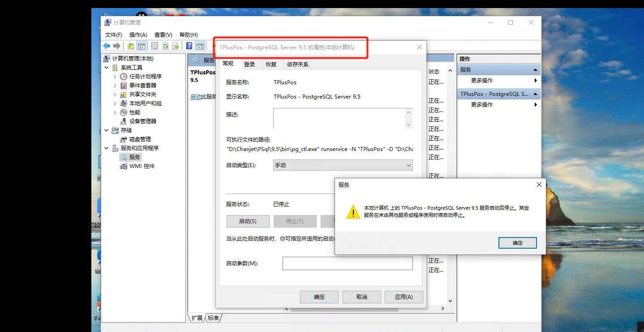Click 确定 in the properties dialog
The image size is (644, 332).
(319, 297)
